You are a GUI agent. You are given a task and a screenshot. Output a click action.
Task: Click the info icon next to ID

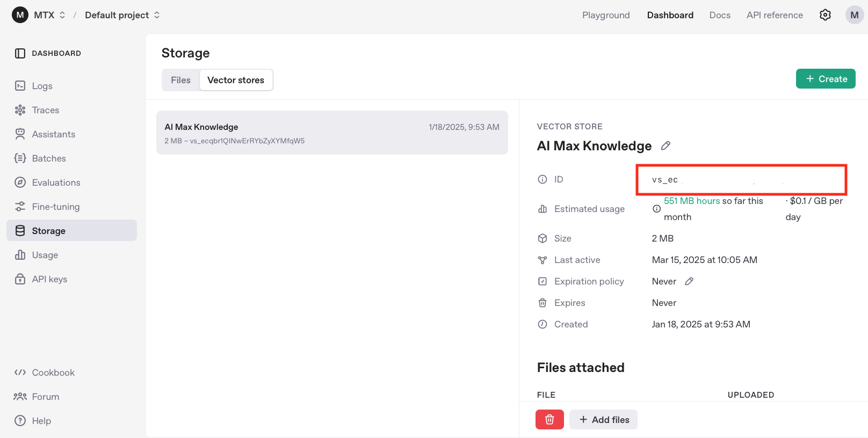(542, 179)
